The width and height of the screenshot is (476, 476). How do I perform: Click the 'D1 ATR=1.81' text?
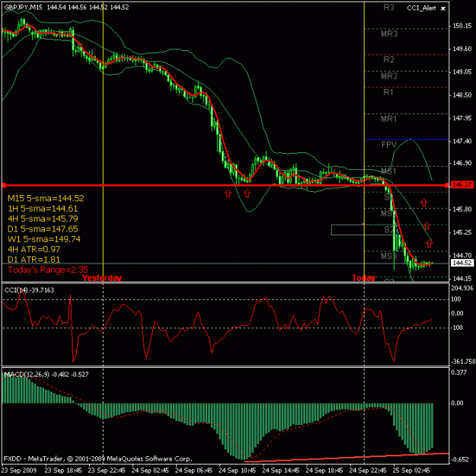34,260
